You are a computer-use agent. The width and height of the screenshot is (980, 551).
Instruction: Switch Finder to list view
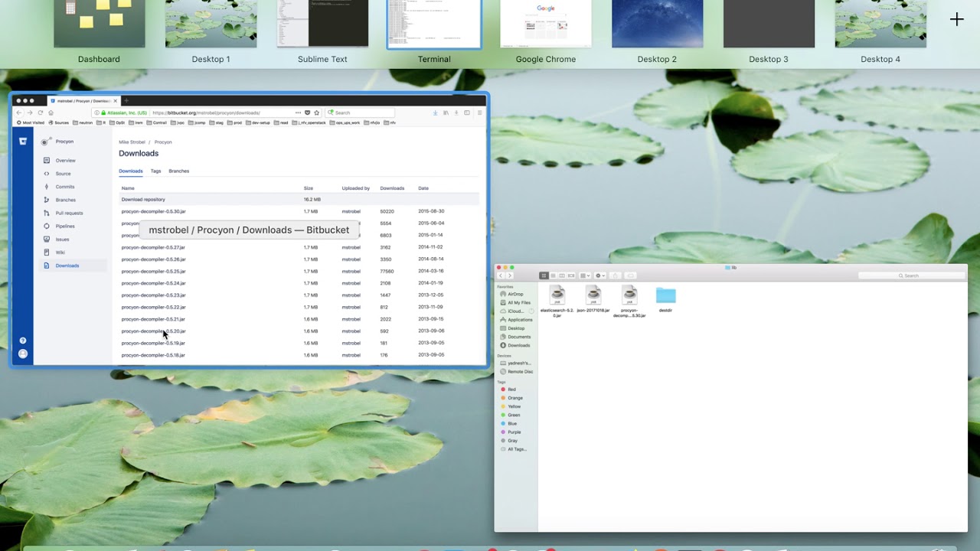[553, 275]
